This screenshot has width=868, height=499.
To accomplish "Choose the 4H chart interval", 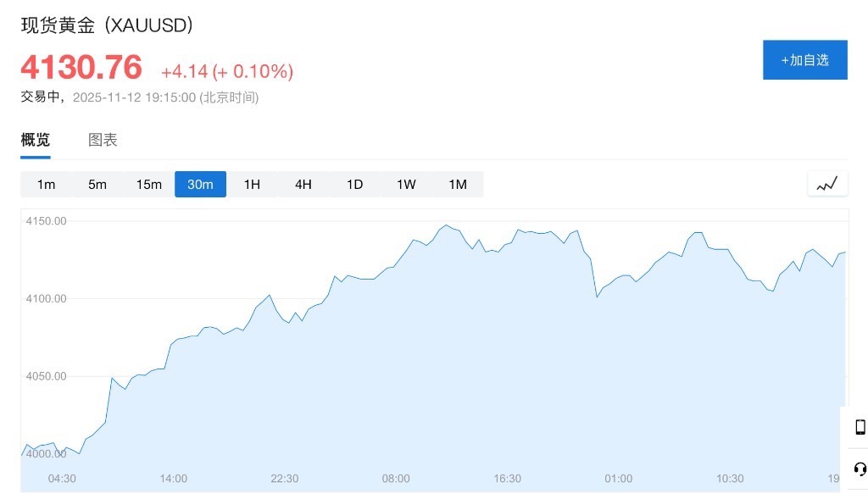I will pyautogui.click(x=303, y=184).
